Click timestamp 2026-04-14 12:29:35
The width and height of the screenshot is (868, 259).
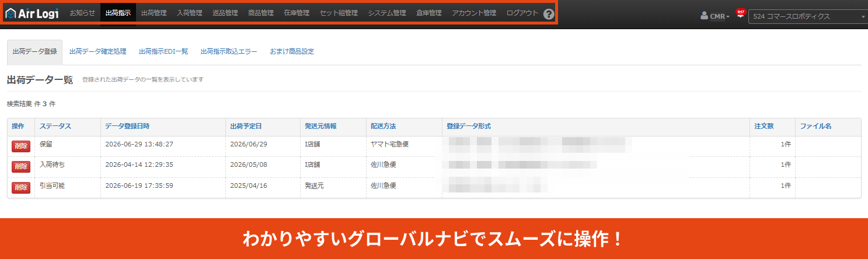[x=139, y=165]
